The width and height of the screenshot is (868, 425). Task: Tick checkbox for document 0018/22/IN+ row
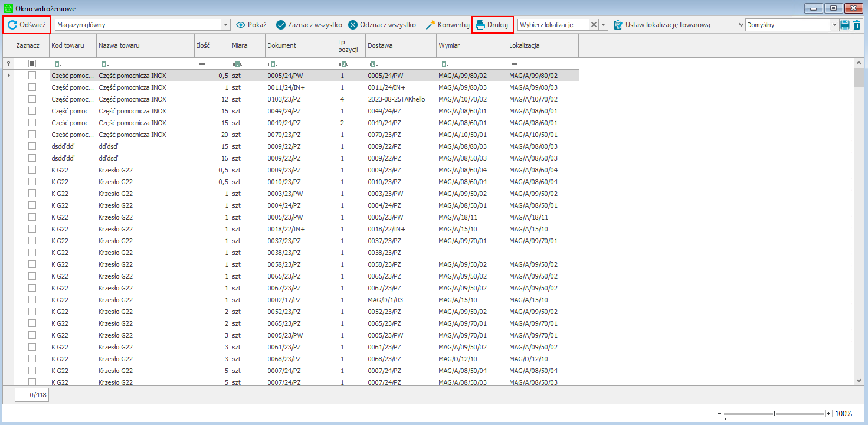pos(32,229)
